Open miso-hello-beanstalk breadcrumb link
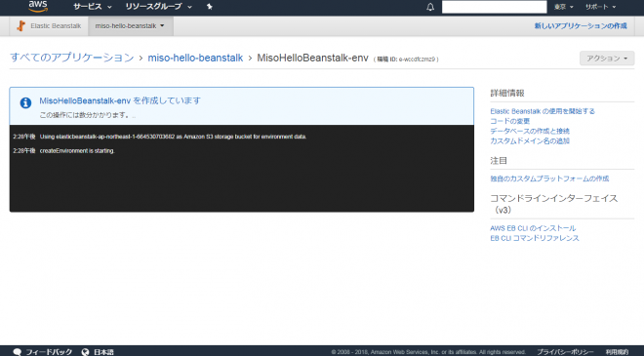 point(195,58)
